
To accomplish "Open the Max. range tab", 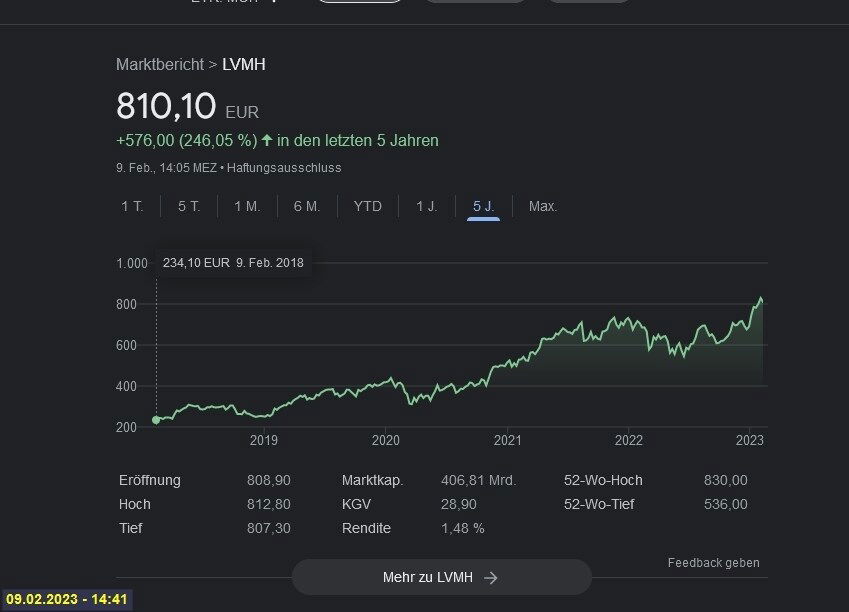I will (543, 206).
